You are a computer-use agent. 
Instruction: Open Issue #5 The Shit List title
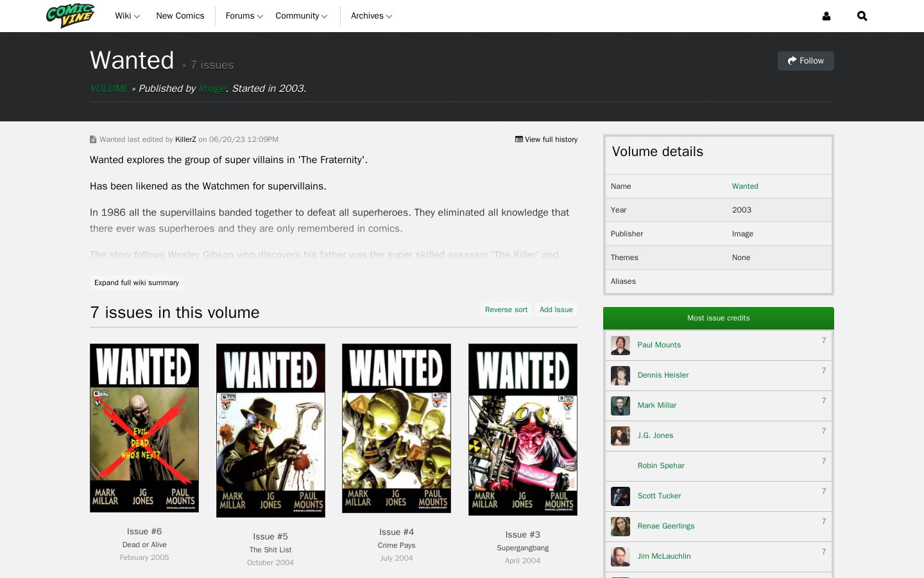[271, 550]
